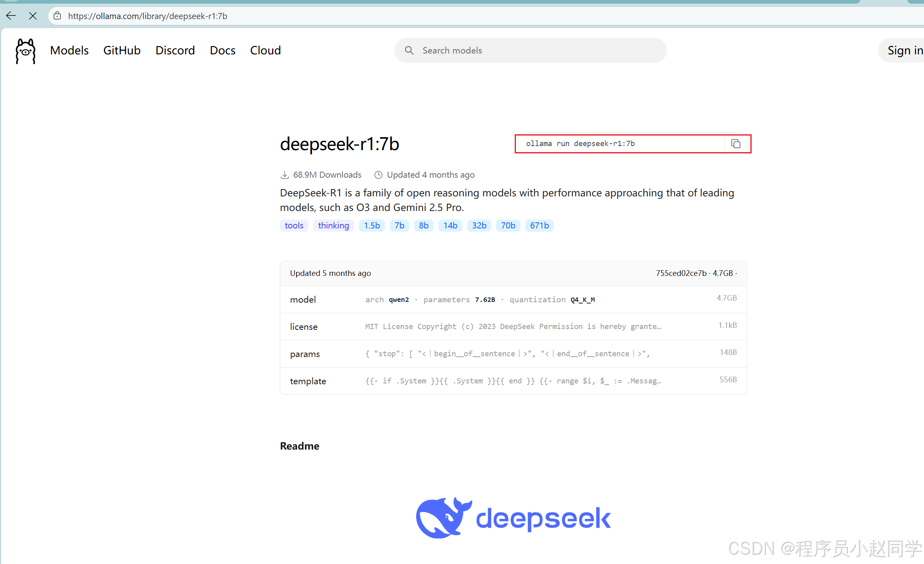This screenshot has width=924, height=564.
Task: Open the template file row
Action: point(513,381)
